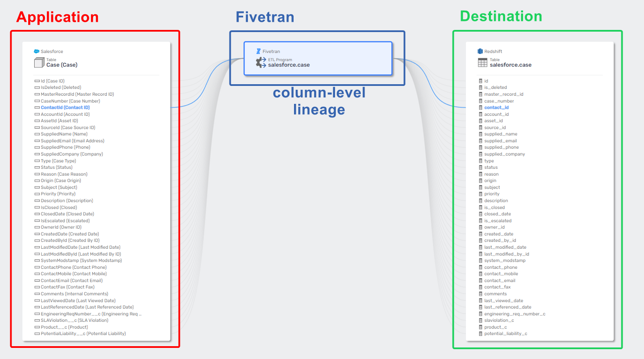Click the Salesforce cloud logo icon
The height and width of the screenshot is (359, 644).
tap(37, 51)
